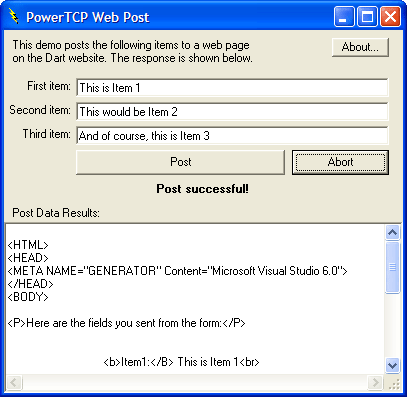Click the 'Post successful!' status text

click(202, 189)
